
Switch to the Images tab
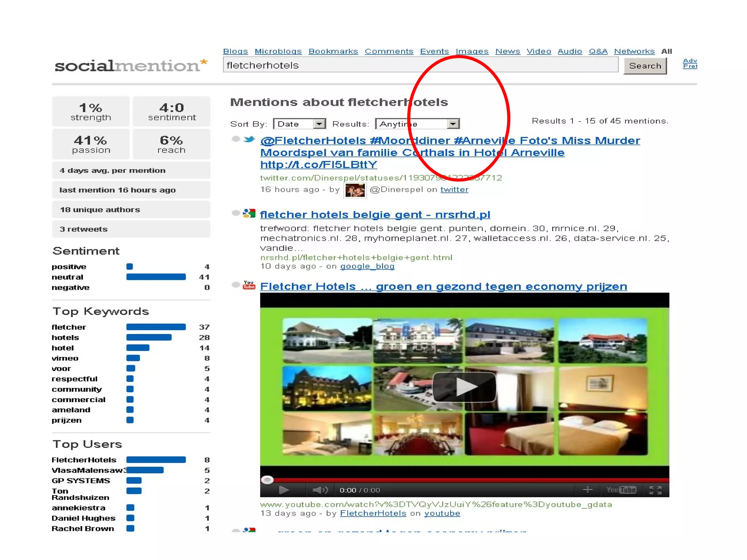point(472,51)
